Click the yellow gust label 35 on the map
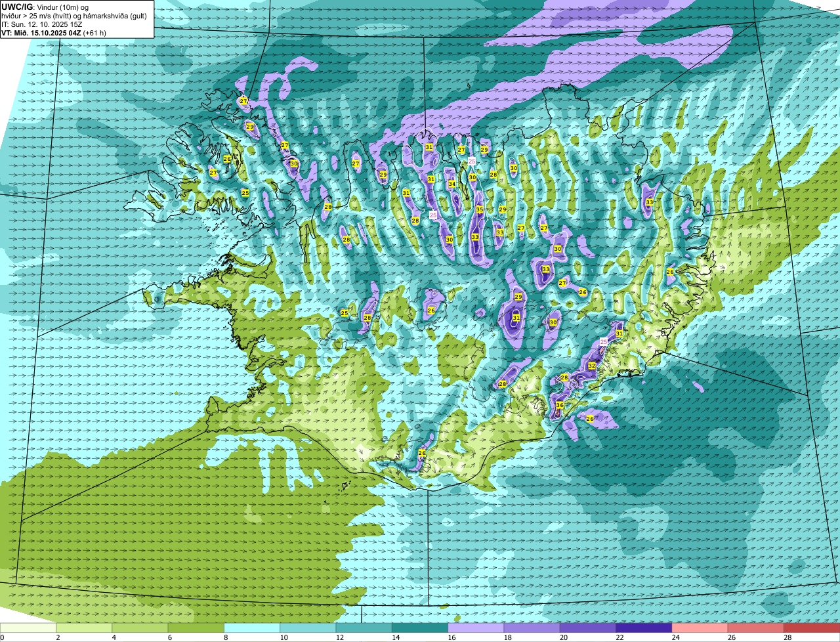 [480, 210]
